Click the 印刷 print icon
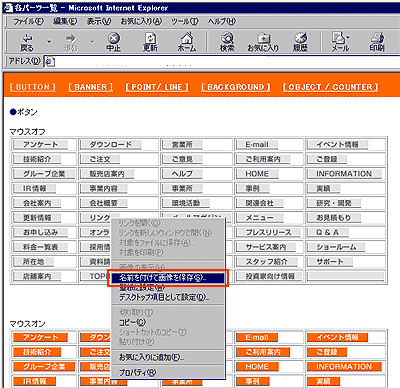Screen dimensions: 400x388 tap(377, 38)
